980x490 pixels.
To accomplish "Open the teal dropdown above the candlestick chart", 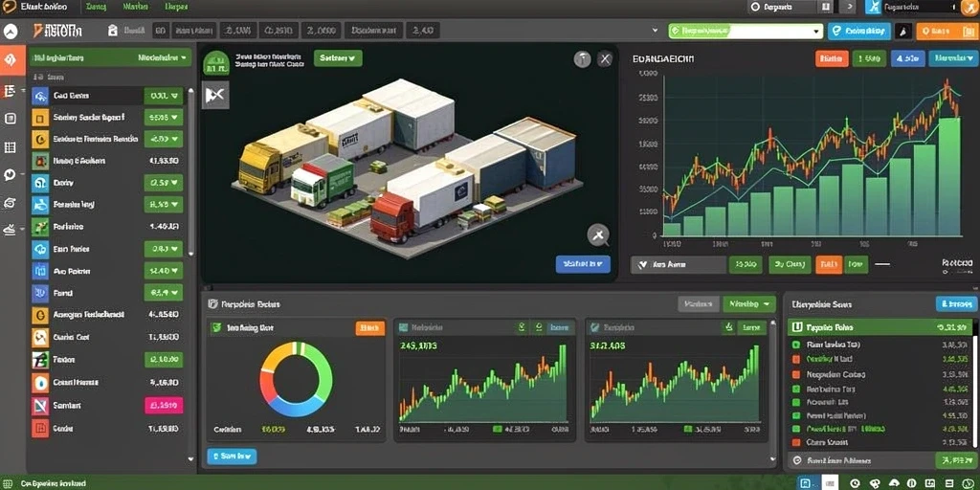I will [x=952, y=58].
